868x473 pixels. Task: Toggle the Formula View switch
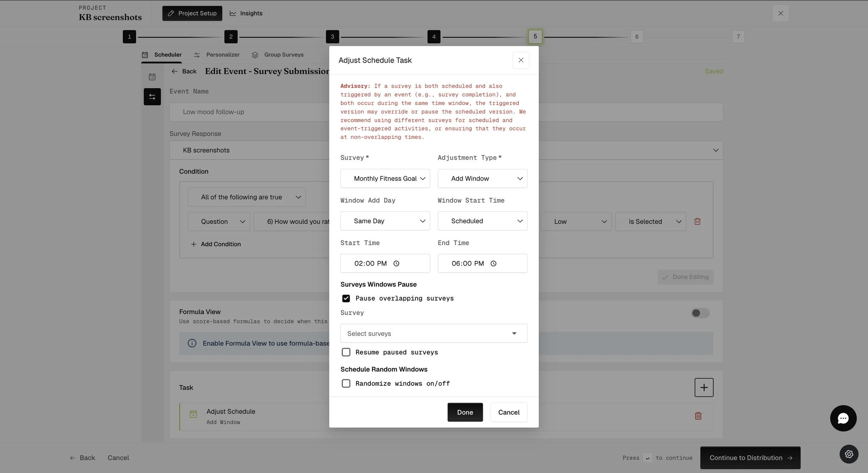700,313
